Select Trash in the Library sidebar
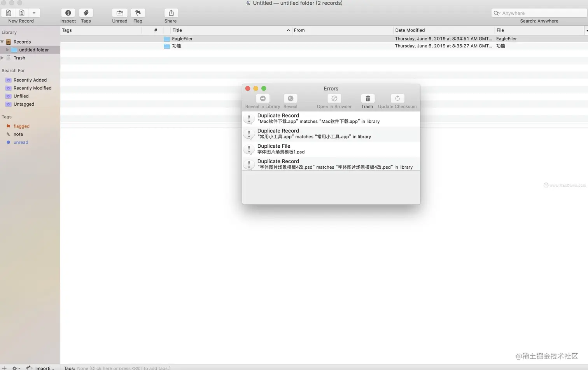Image resolution: width=588 pixels, height=370 pixels. click(x=19, y=58)
